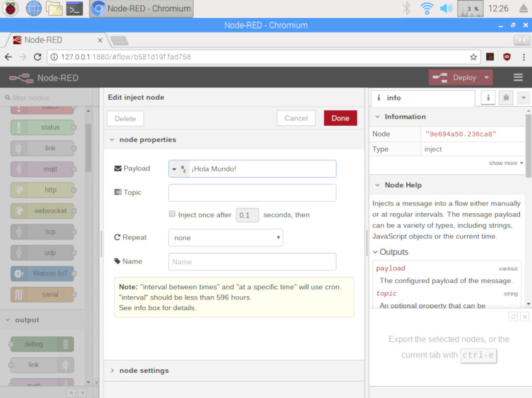Image resolution: width=532 pixels, height=398 pixels.
Task: Open the Repeat dropdown set to none
Action: coord(225,238)
